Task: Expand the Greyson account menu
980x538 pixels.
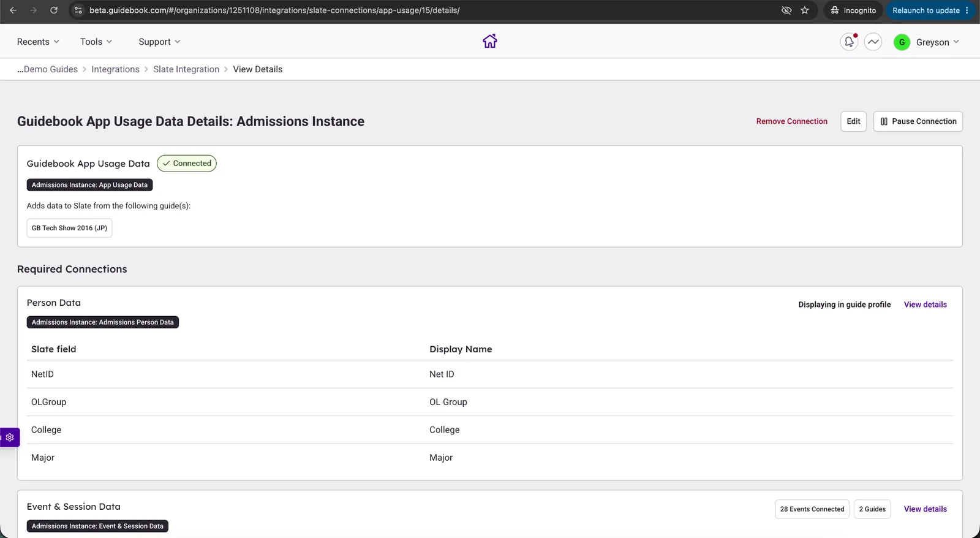Action: tap(937, 42)
